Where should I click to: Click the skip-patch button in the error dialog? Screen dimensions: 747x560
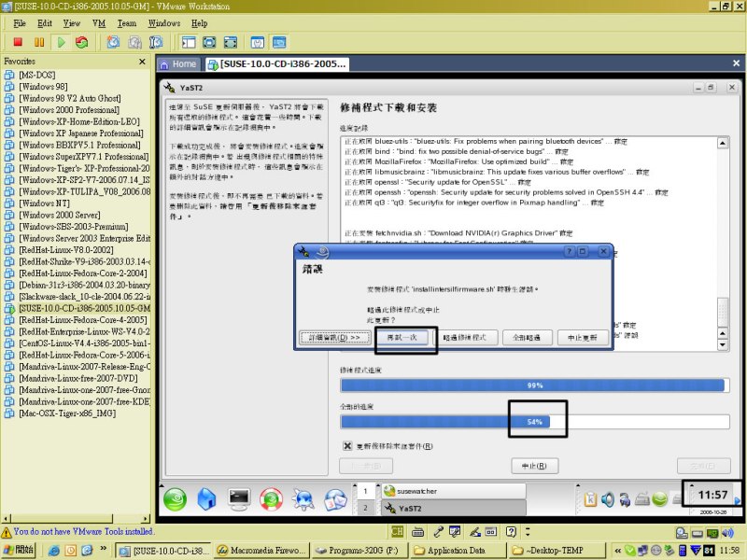pyautogui.click(x=464, y=338)
